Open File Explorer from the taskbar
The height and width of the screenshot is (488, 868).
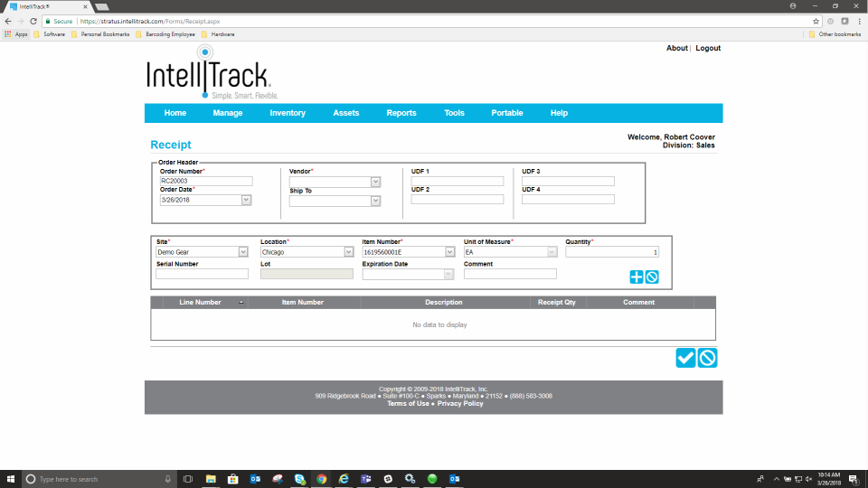pos(211,479)
